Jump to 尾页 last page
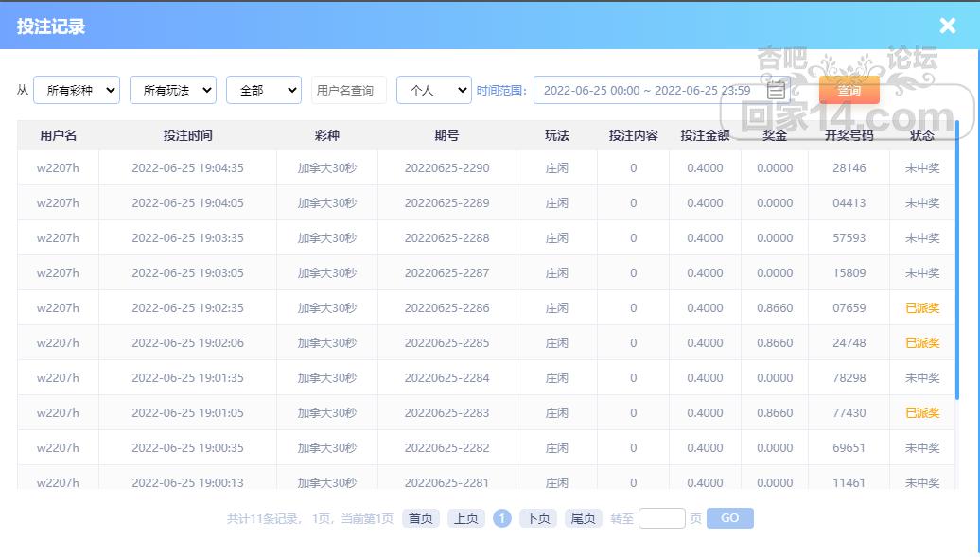Viewport: 980px width, 557px height. pos(583,518)
